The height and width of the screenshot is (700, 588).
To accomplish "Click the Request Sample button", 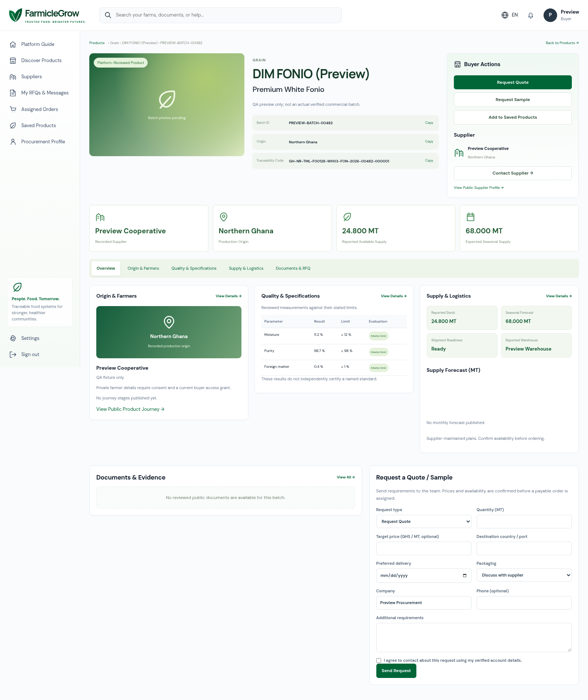I will (x=513, y=100).
